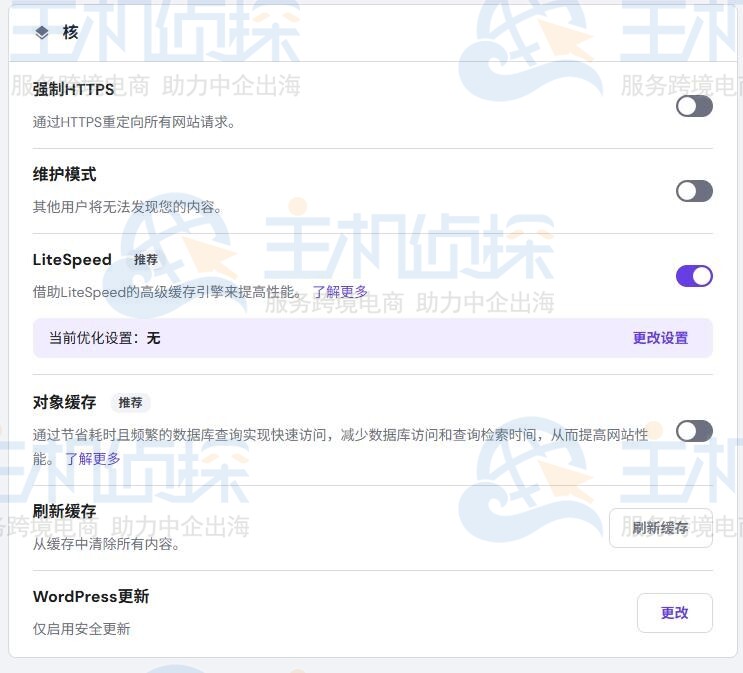Screen dimensions: 743x673
Task: Enable the 强制HTTPS toggle
Action: tap(694, 106)
